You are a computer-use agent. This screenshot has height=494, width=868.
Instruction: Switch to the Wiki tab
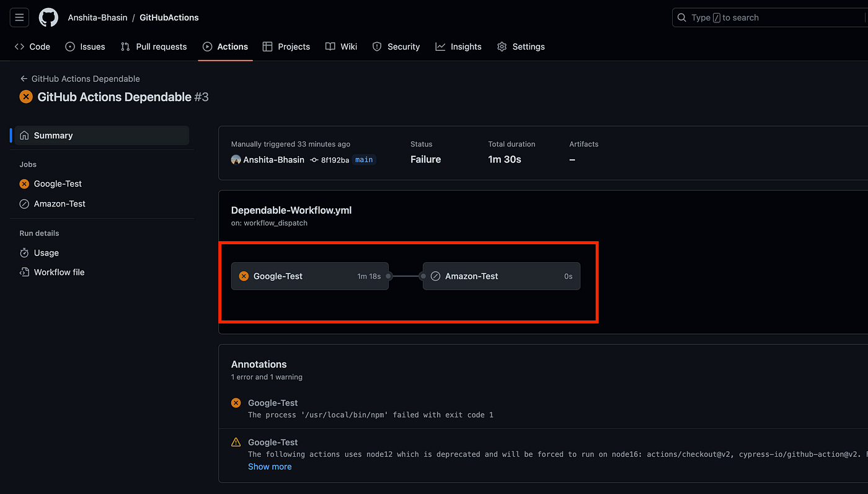click(342, 46)
